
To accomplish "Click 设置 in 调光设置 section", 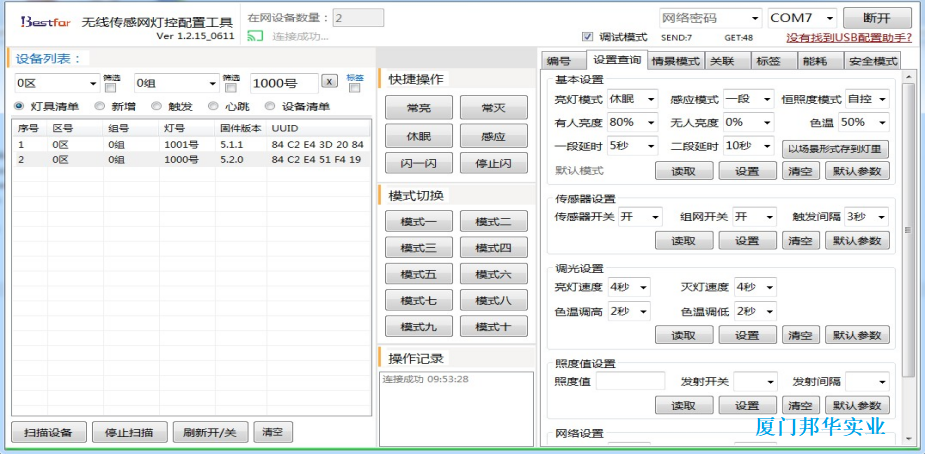I will coord(747,335).
